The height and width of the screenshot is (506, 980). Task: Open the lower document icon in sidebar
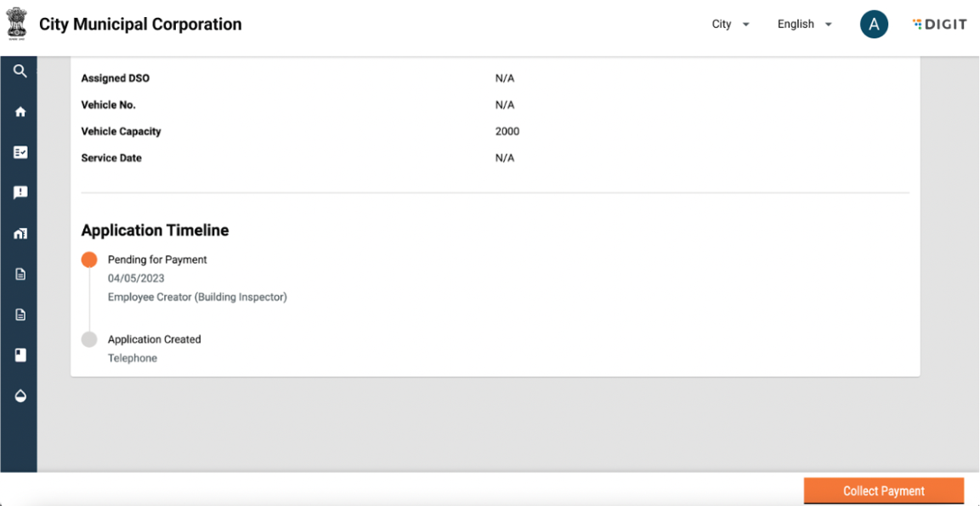tap(20, 315)
